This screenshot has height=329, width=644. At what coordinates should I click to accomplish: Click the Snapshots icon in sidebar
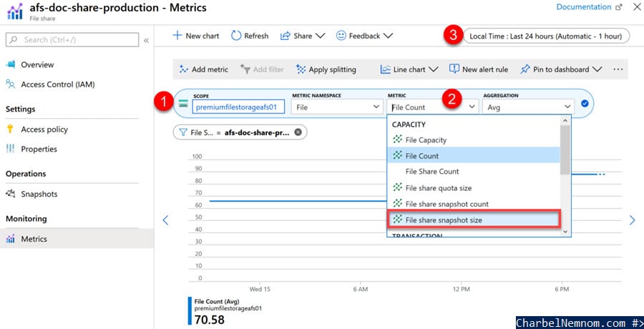click(11, 194)
